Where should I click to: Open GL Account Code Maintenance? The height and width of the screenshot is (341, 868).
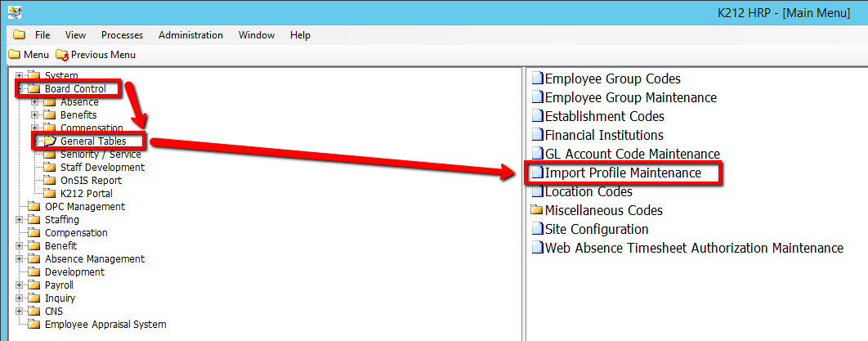click(x=632, y=155)
